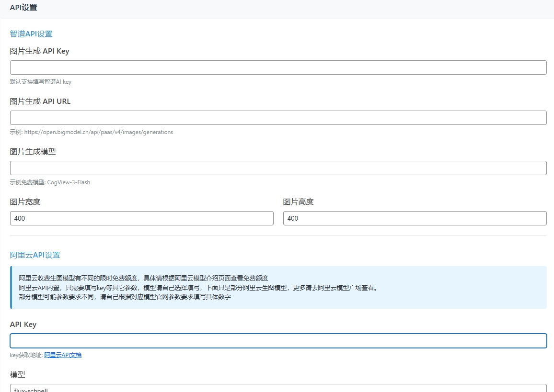Click the key获取地址 hint text
This screenshot has width=554, height=392.
click(26, 355)
